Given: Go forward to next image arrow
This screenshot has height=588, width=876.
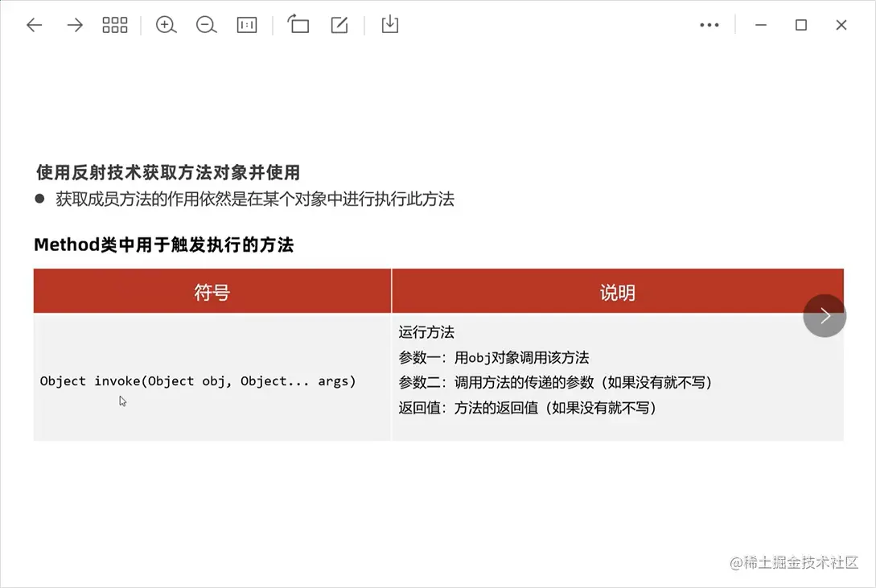Looking at the screenshot, I should (74, 25).
